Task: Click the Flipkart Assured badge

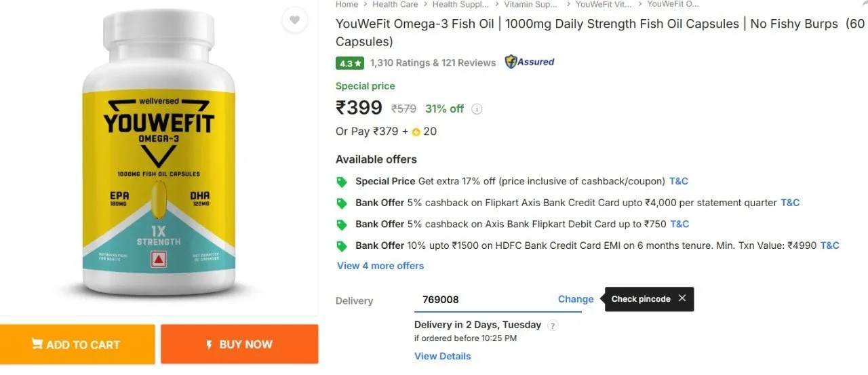Action: point(530,62)
